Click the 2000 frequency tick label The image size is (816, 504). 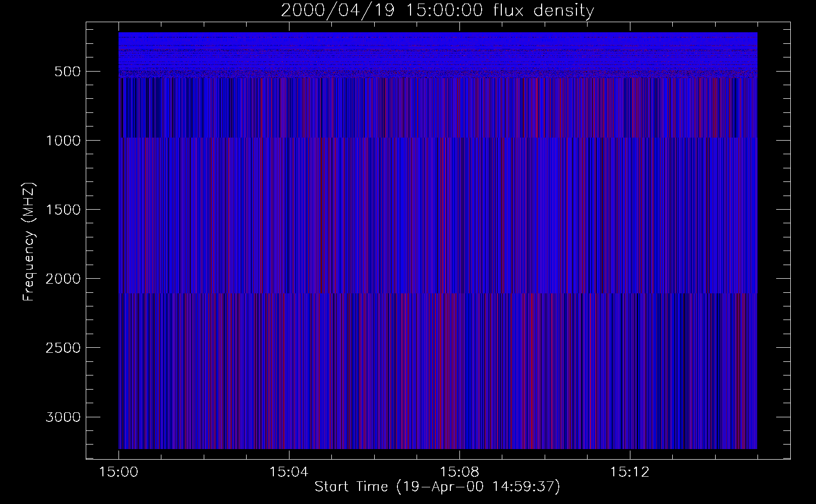point(63,279)
